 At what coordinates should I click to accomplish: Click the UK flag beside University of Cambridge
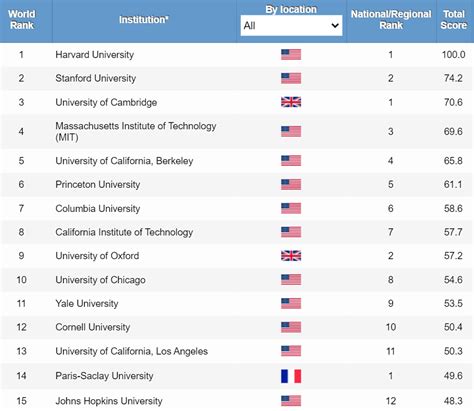click(291, 102)
